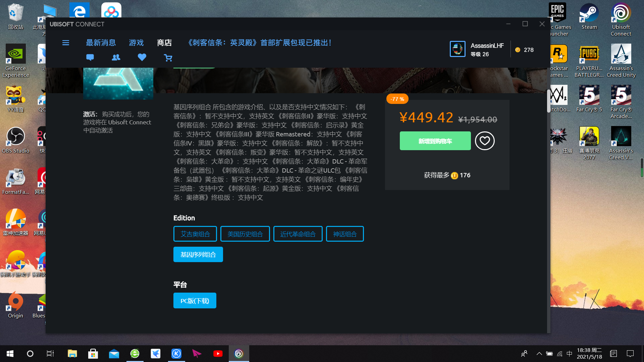This screenshot has width=644, height=362.
Task: Open the hamburger menu in Ubisoft Connect
Action: pyautogui.click(x=66, y=43)
